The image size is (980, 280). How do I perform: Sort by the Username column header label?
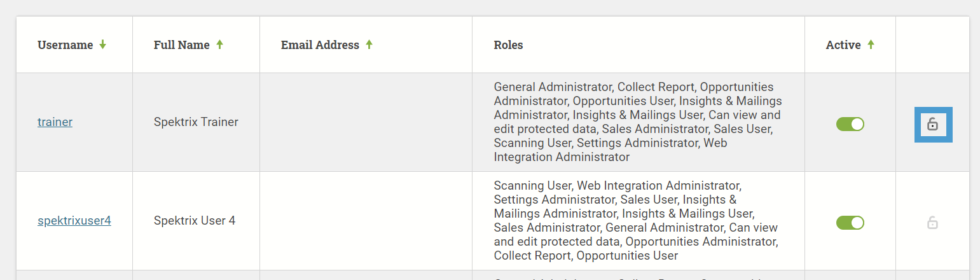coord(66,45)
